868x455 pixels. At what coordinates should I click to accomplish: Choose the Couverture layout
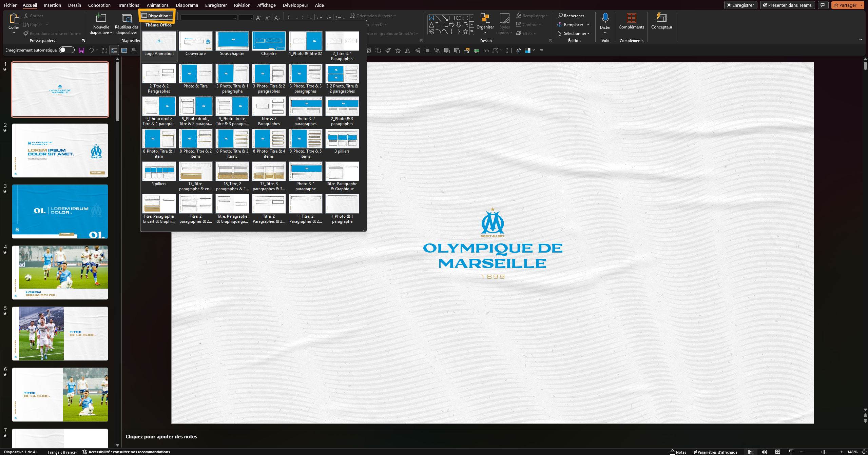tap(196, 44)
